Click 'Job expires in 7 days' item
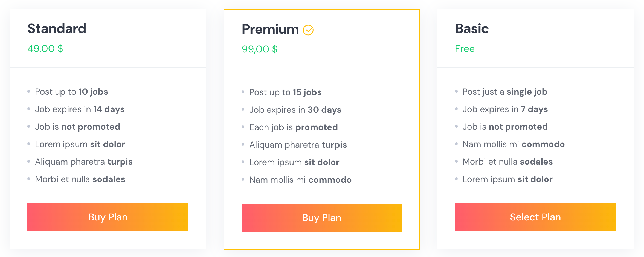The height and width of the screenshot is (257, 644). pos(505,109)
